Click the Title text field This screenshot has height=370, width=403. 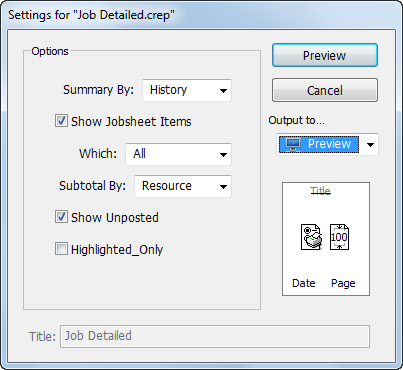(x=215, y=336)
